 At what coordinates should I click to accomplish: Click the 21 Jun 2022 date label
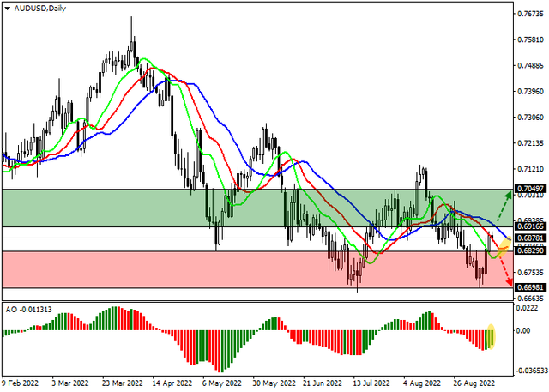(323, 383)
